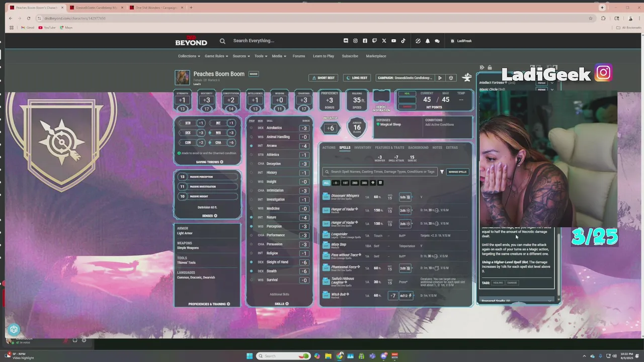644x362 pixels.
Task: Open Proficiencies & Training settings gear
Action: (x=228, y=304)
